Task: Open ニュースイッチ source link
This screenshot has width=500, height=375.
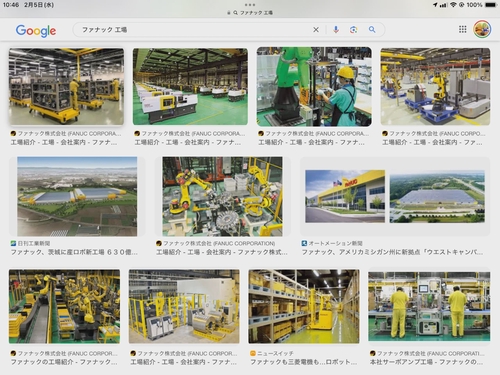Action: pyautogui.click(x=275, y=353)
